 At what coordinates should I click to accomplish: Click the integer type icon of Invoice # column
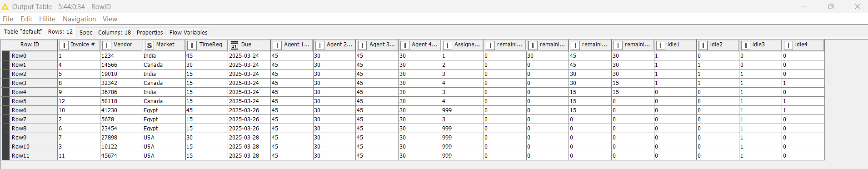click(x=64, y=45)
